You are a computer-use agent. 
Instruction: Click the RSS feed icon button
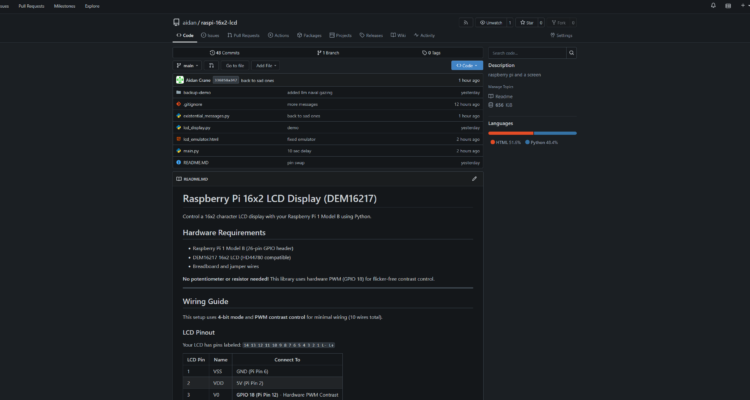467,22
